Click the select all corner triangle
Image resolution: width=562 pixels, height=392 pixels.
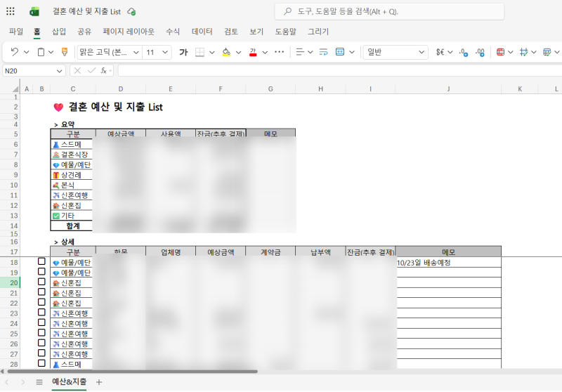(15, 89)
